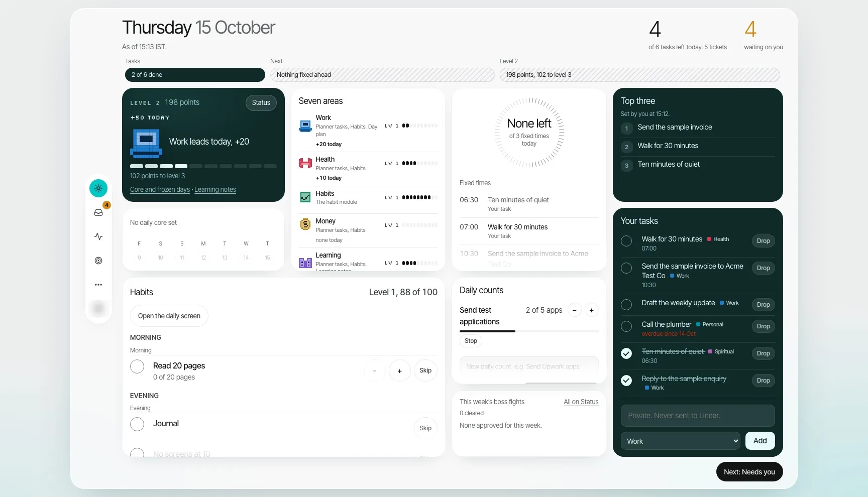Click the Send test applications progress bar
The height and width of the screenshot is (497, 868).
529,331
